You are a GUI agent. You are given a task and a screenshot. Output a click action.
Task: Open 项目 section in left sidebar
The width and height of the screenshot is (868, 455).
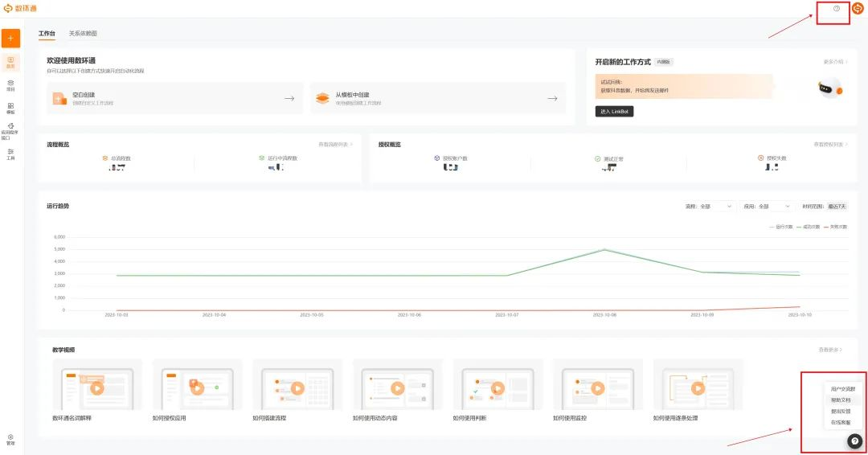(10, 85)
